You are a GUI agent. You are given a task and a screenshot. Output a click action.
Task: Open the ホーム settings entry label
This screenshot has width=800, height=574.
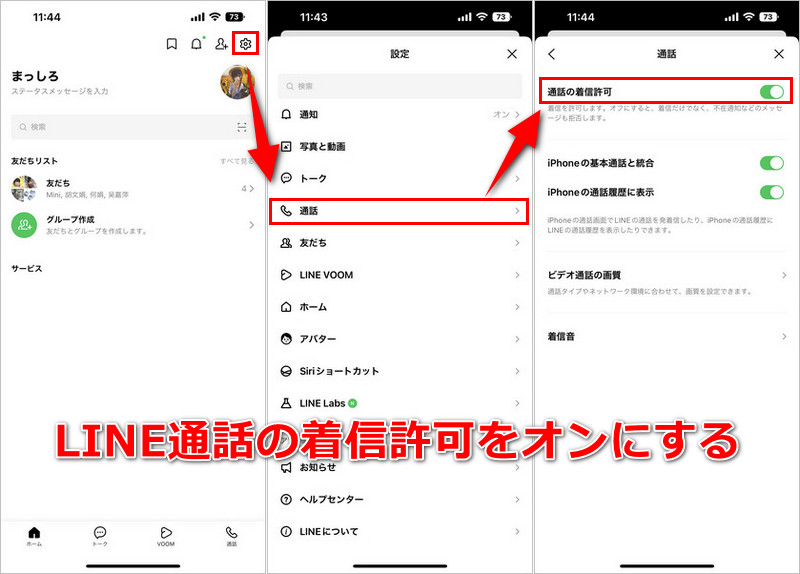313,307
